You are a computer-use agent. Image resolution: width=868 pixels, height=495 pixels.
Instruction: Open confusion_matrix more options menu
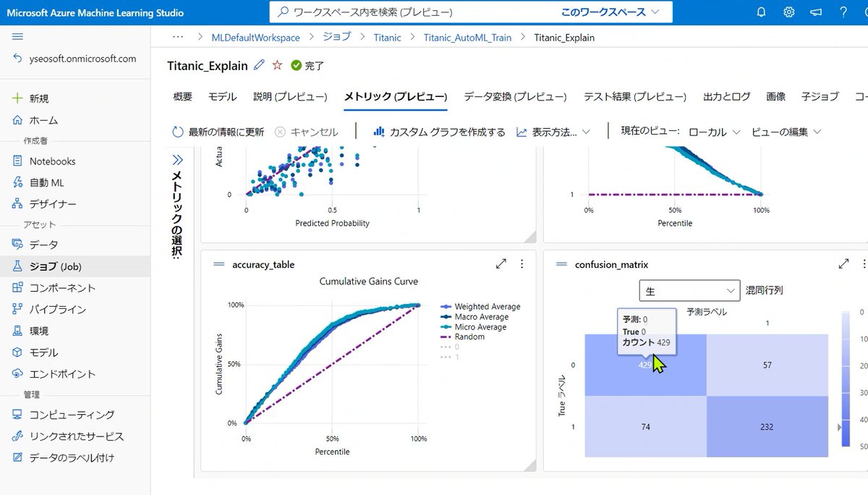864,264
